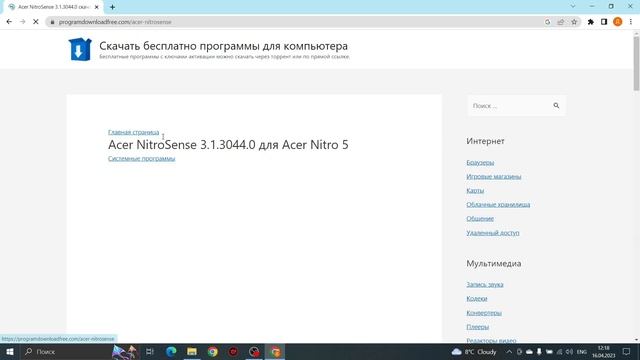This screenshot has width=640, height=360.
Task: Click the blue download box site logo
Action: (x=80, y=49)
